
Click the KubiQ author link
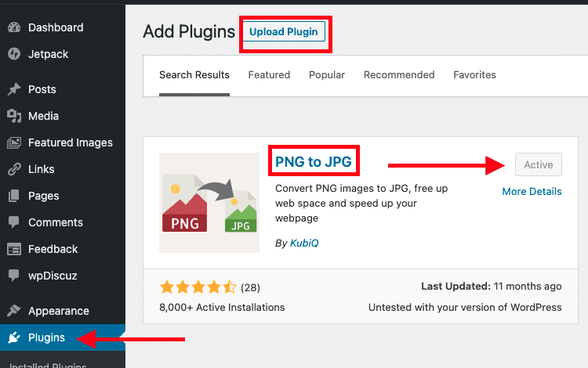point(305,243)
